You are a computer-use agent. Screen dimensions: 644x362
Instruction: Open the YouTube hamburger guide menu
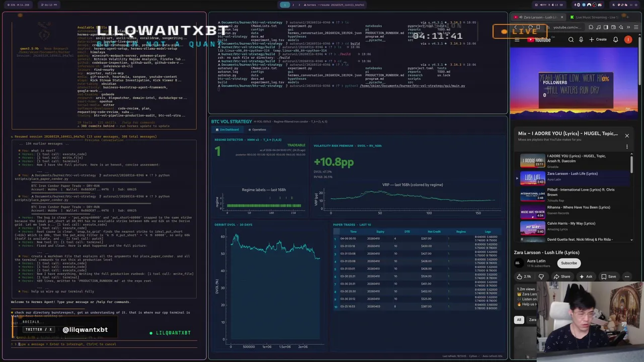(517, 40)
